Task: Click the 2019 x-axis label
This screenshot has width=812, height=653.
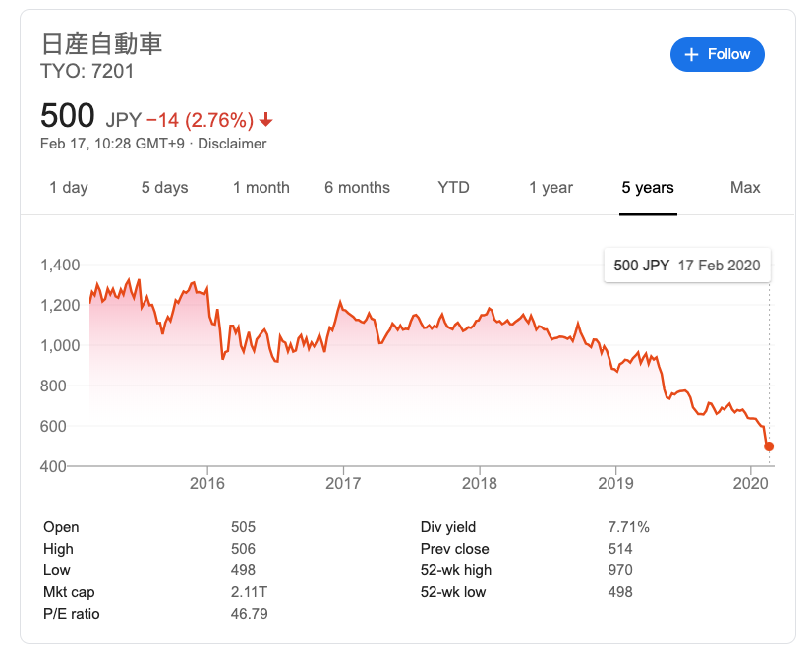Action: click(615, 484)
